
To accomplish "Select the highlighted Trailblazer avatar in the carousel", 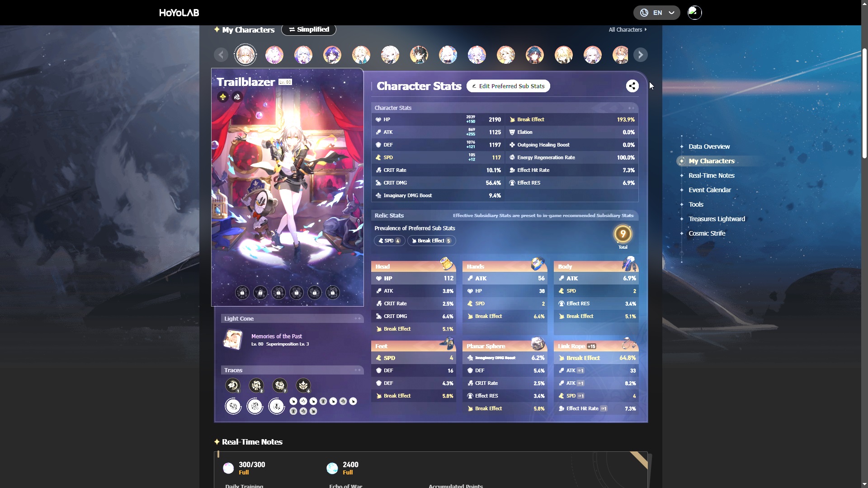I will click(245, 55).
